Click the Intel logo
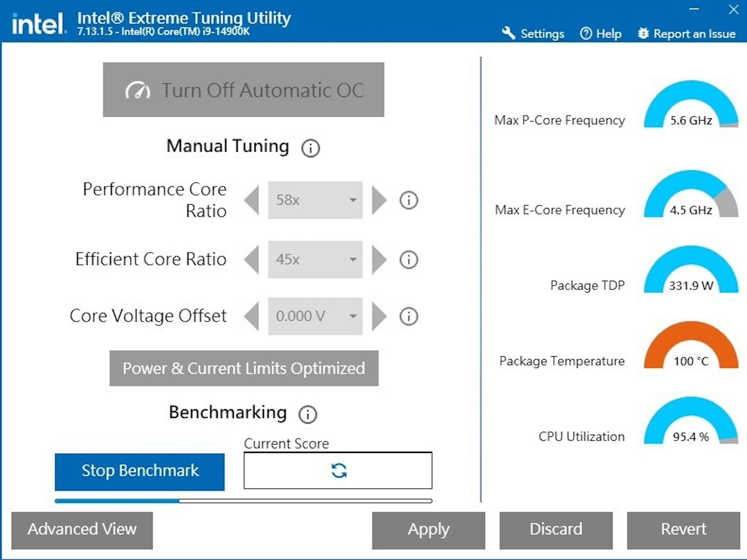The width and height of the screenshot is (747, 560). (38, 24)
